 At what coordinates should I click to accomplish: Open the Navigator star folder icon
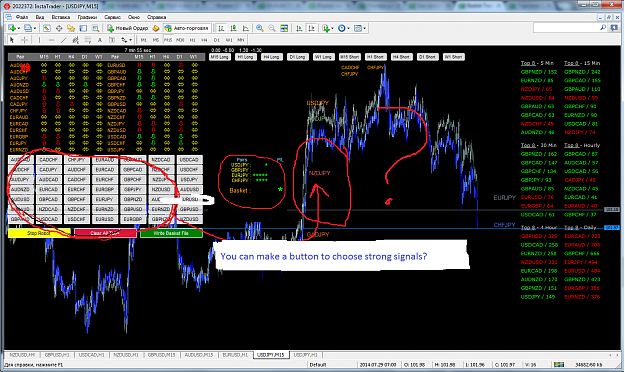[x=71, y=28]
